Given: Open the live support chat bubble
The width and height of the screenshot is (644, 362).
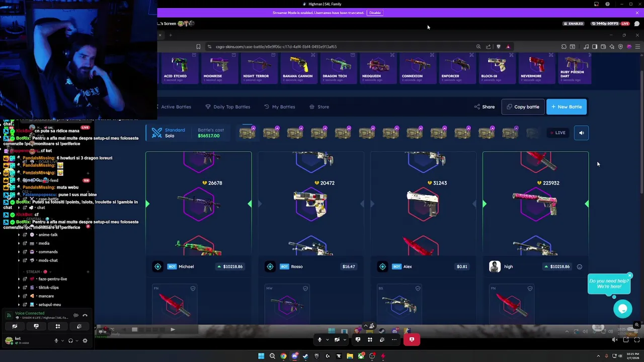Looking at the screenshot, I should [x=622, y=309].
